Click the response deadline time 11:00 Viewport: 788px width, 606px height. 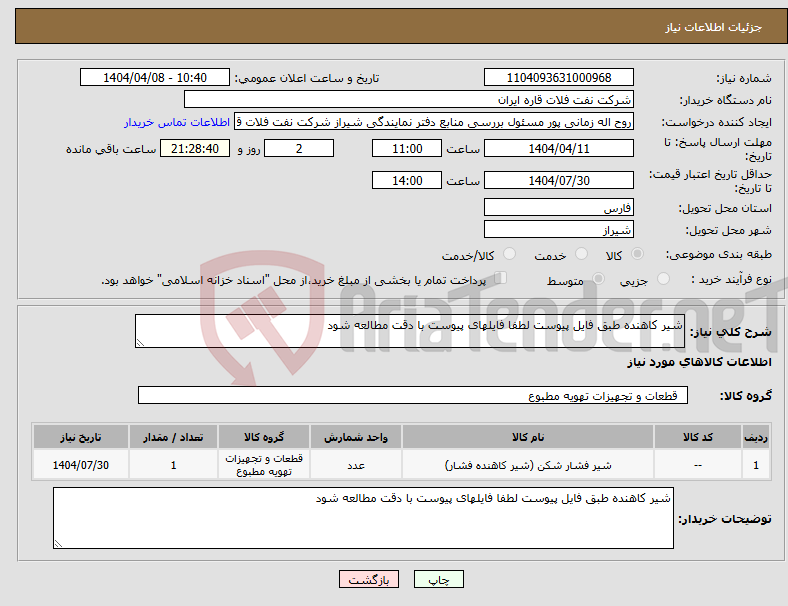[407, 149]
